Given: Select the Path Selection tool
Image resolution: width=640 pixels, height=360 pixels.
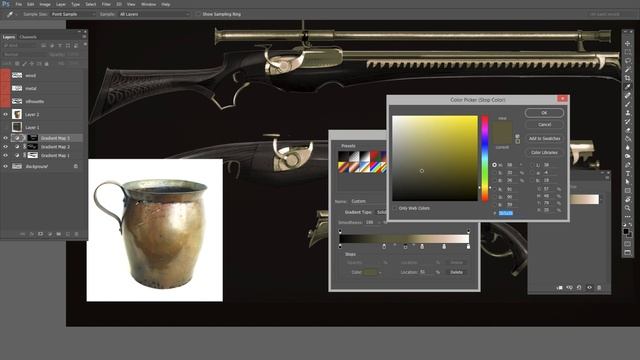Looking at the screenshot, I should pyautogui.click(x=627, y=182).
